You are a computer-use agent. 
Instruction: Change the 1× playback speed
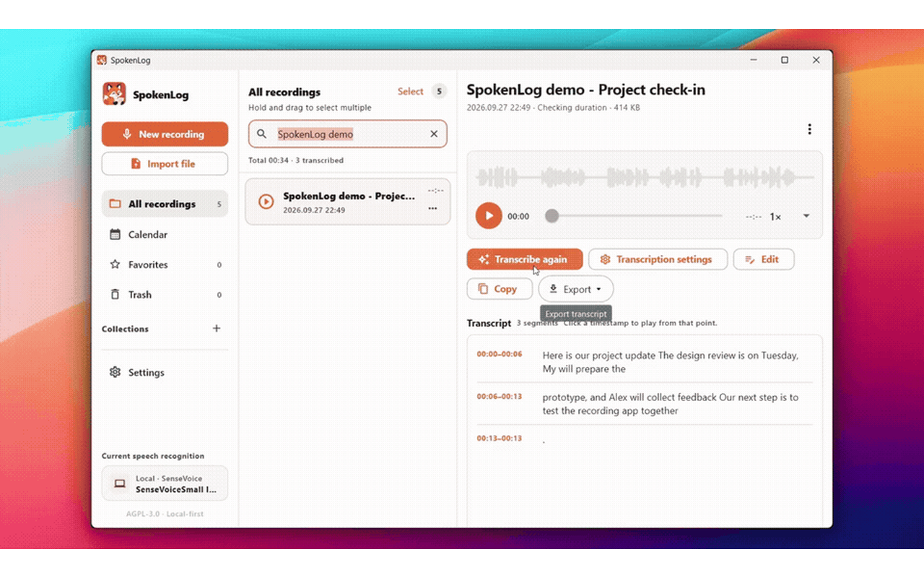click(775, 217)
